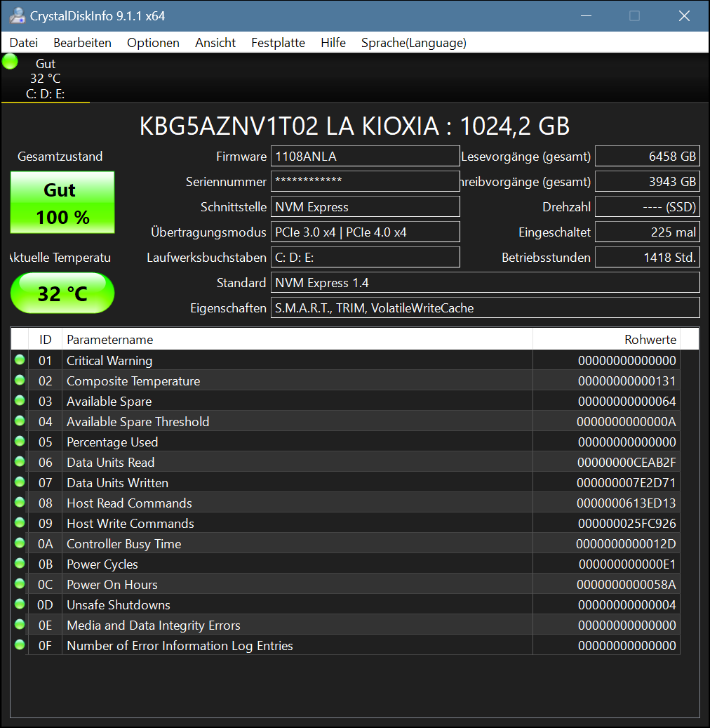Click the Übertragungsmodus field PCIe 3.0 x4
This screenshot has width=710, height=728.
pos(366,232)
